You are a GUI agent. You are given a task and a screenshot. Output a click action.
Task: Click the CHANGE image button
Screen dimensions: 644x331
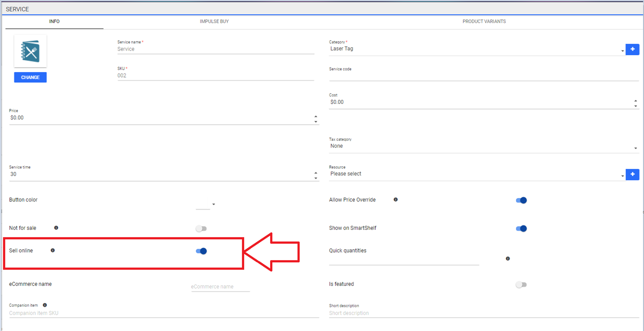30,77
